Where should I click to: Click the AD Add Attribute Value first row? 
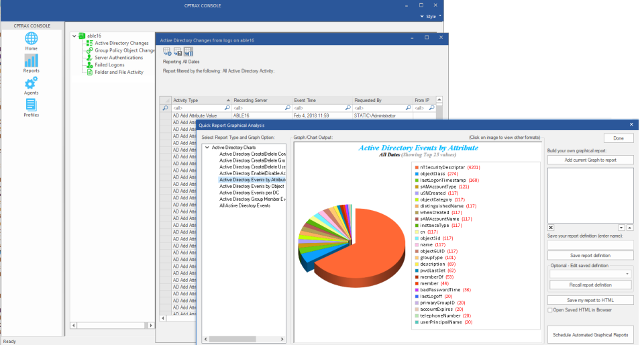pyautogui.click(x=202, y=116)
